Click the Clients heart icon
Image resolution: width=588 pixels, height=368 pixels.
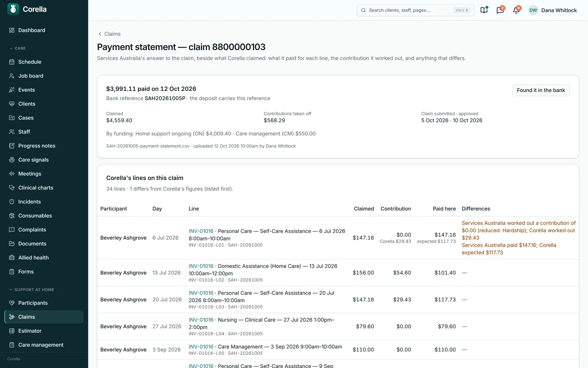coord(12,104)
